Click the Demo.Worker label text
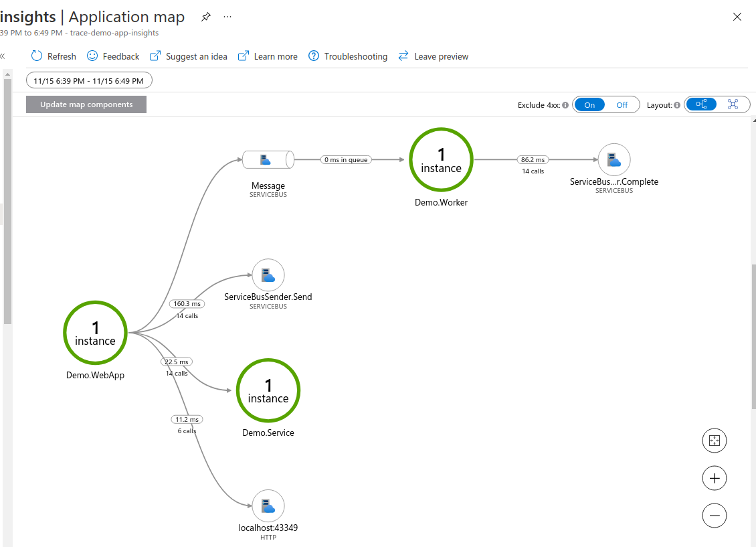 pos(441,203)
